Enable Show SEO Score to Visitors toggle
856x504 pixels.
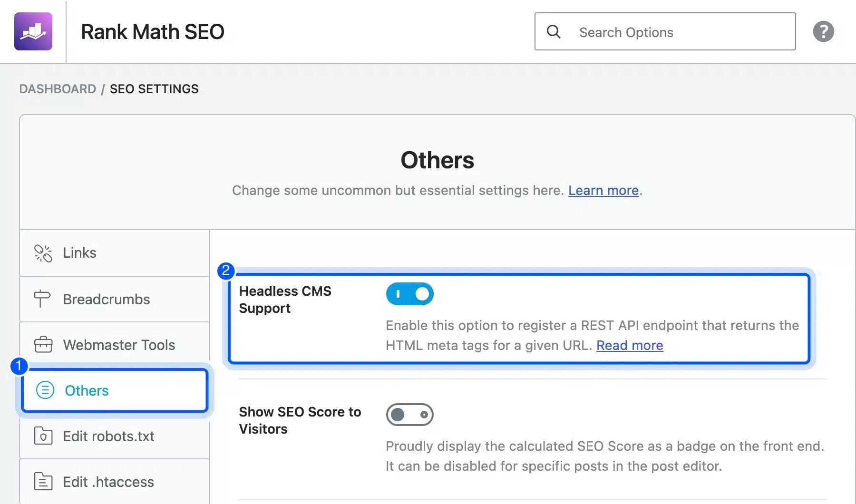pyautogui.click(x=409, y=415)
